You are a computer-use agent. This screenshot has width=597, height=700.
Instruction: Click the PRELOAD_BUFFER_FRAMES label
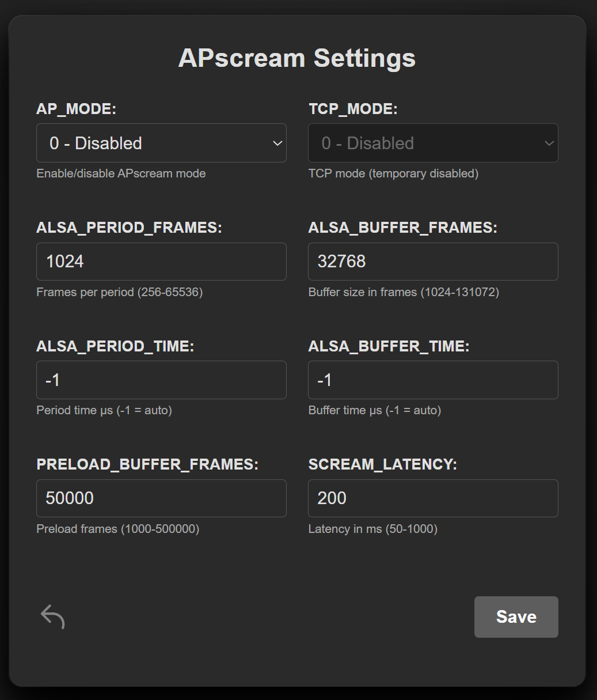(x=147, y=464)
